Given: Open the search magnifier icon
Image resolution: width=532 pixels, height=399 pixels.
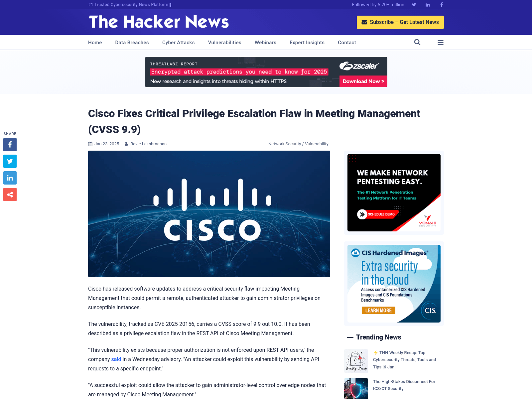Looking at the screenshot, I should [417, 42].
